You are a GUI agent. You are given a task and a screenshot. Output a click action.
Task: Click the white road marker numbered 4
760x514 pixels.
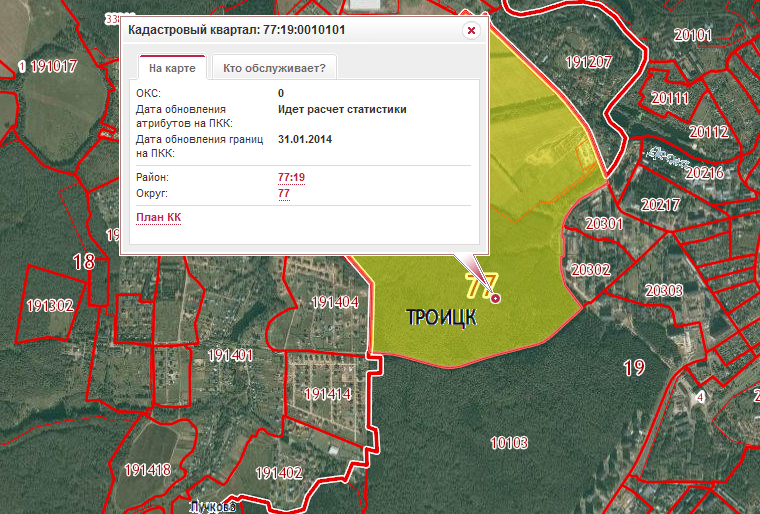[x=700, y=398]
